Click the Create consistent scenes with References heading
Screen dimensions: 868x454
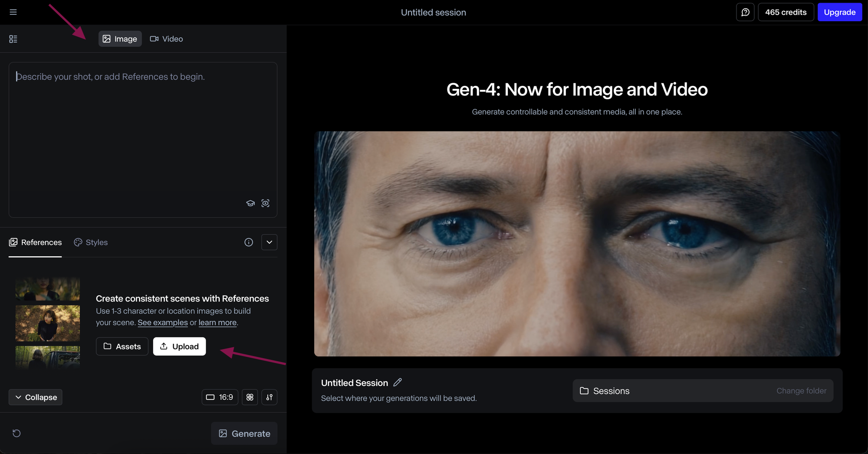pos(182,299)
